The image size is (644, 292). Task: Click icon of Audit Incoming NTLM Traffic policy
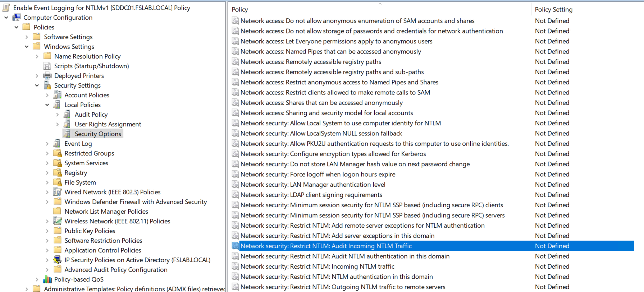pyautogui.click(x=235, y=246)
